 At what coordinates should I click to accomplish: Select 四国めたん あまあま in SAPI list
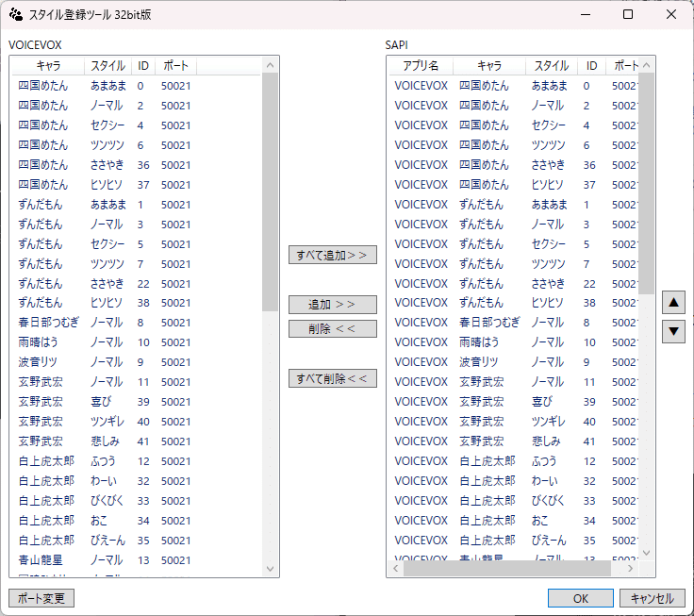[514, 86]
